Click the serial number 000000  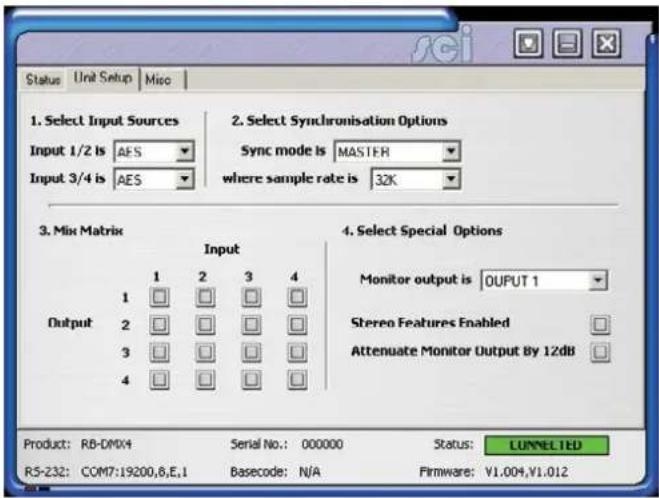[322, 444]
